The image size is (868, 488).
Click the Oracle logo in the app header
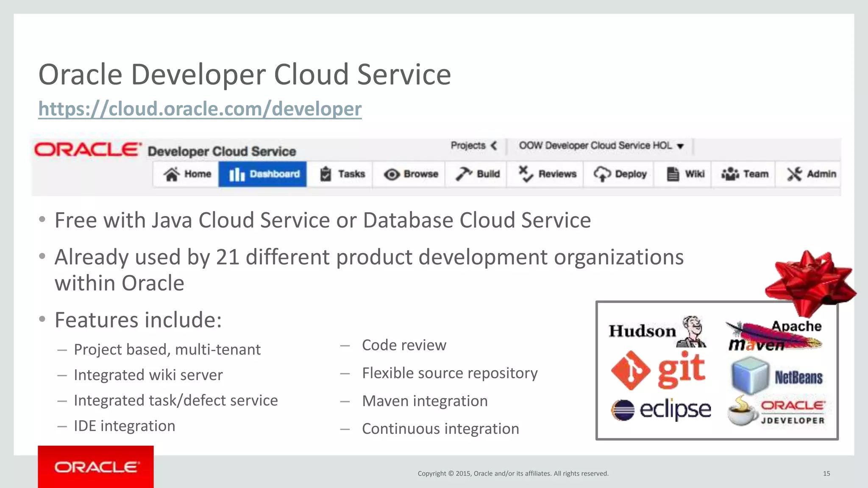[88, 150]
